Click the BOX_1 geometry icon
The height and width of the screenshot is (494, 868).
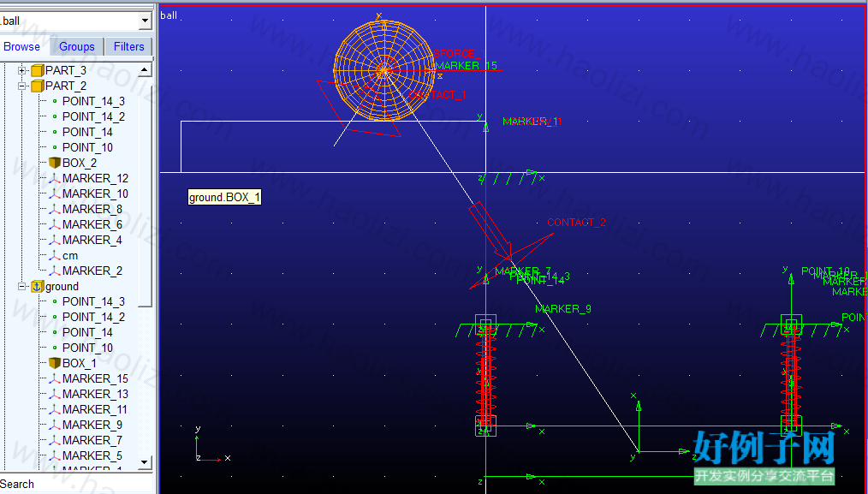tap(54, 363)
